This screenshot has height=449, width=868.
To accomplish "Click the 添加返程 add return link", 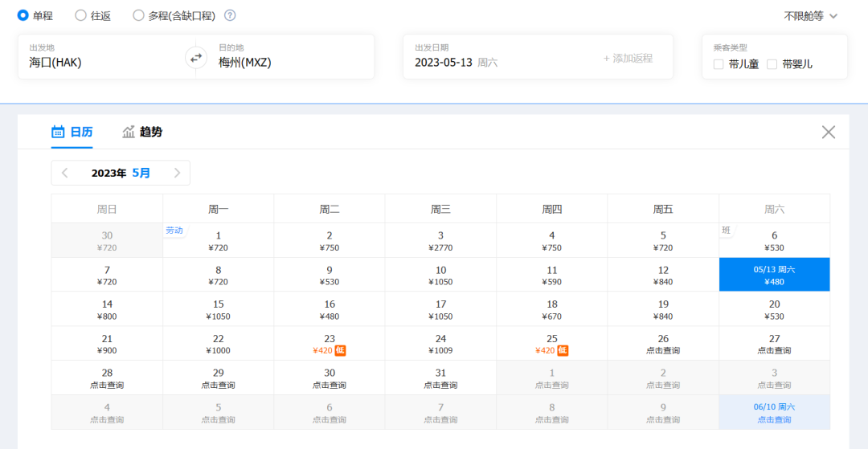I will click(628, 58).
